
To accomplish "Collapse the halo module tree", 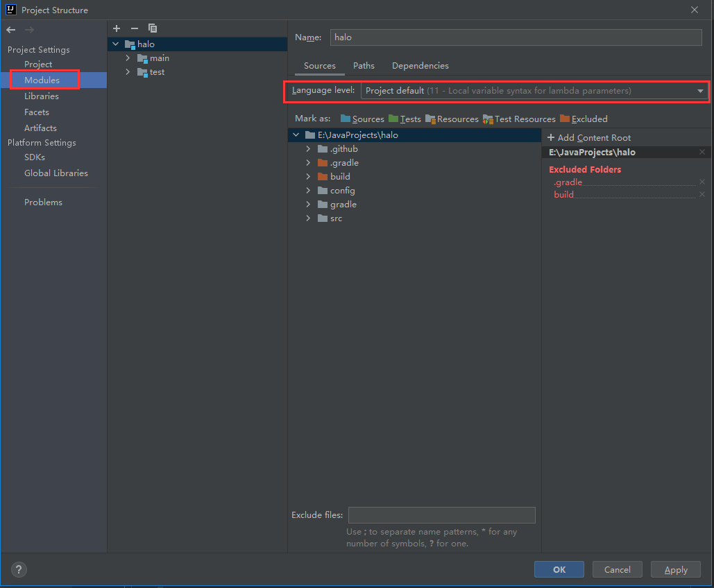I will [115, 44].
